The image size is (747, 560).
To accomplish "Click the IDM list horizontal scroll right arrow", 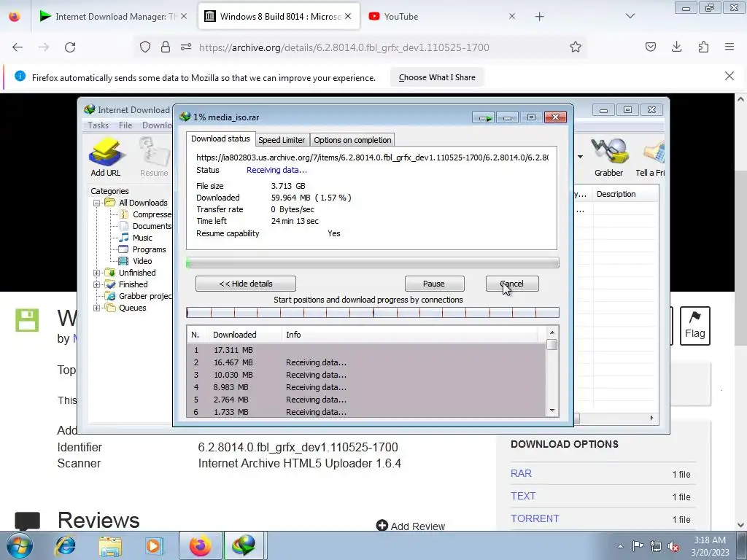I will (651, 418).
